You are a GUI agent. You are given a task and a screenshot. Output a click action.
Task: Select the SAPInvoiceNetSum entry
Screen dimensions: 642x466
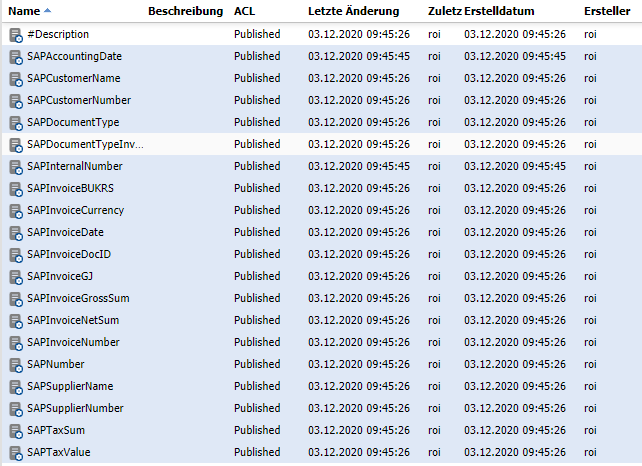pyautogui.click(x=73, y=320)
